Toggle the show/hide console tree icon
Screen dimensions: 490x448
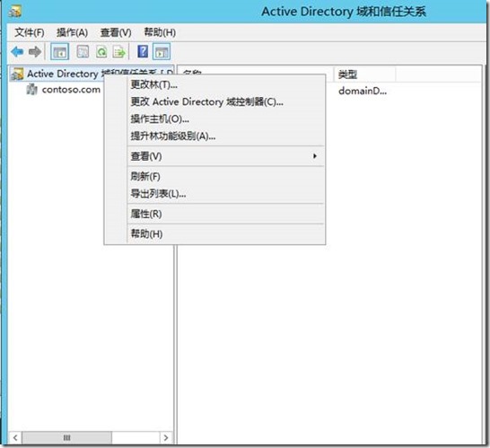(59, 51)
